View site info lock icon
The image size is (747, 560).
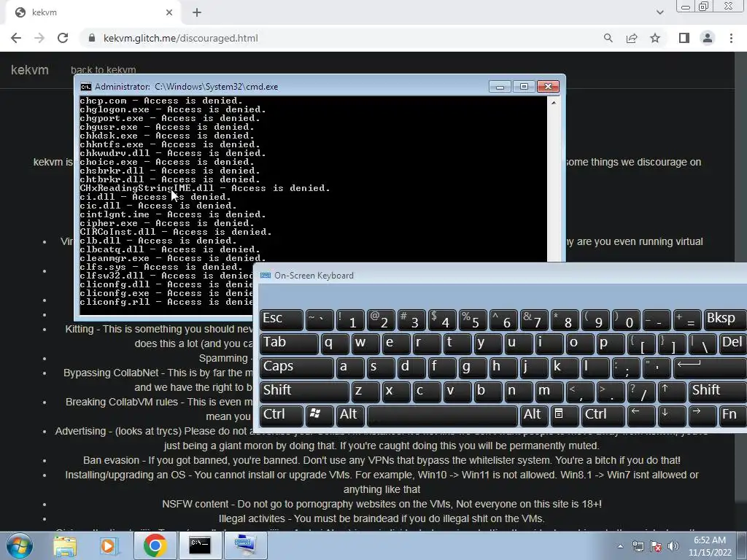92,38
